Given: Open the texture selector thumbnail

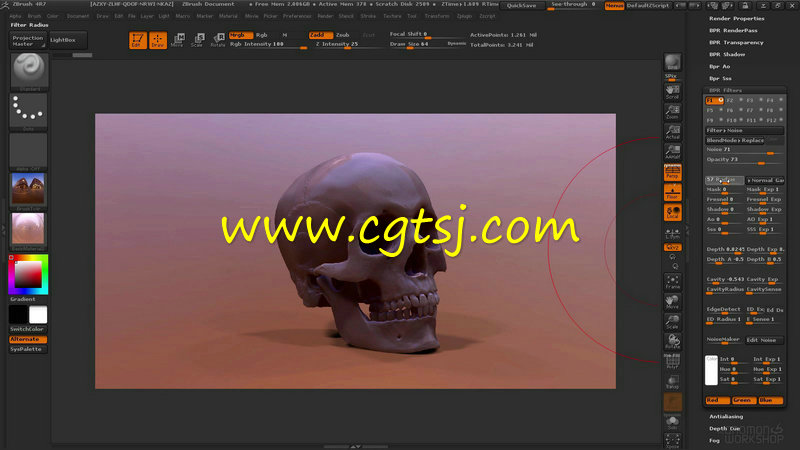Looking at the screenshot, I should pyautogui.click(x=29, y=190).
